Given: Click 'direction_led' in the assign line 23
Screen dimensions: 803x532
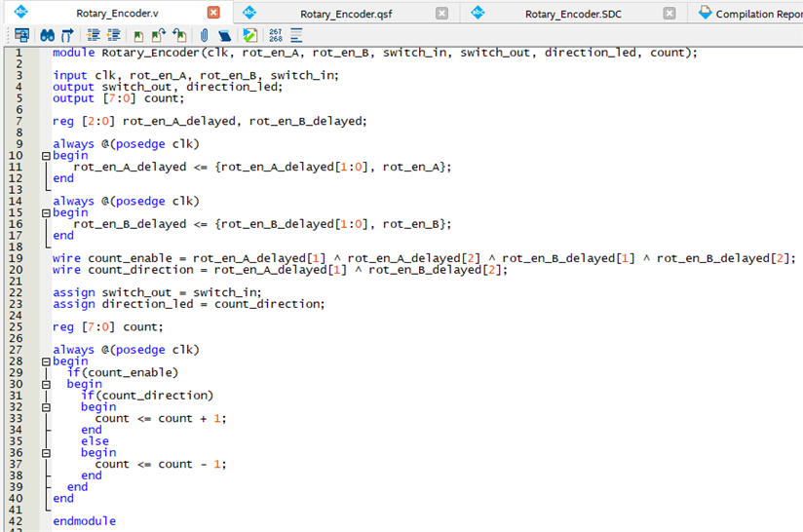Looking at the screenshot, I should (x=147, y=304).
